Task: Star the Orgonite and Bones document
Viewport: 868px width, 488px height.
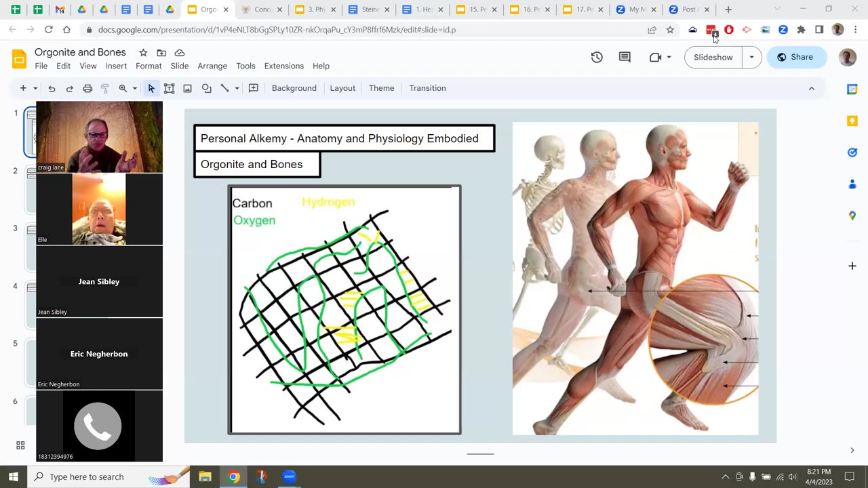Action: (143, 53)
